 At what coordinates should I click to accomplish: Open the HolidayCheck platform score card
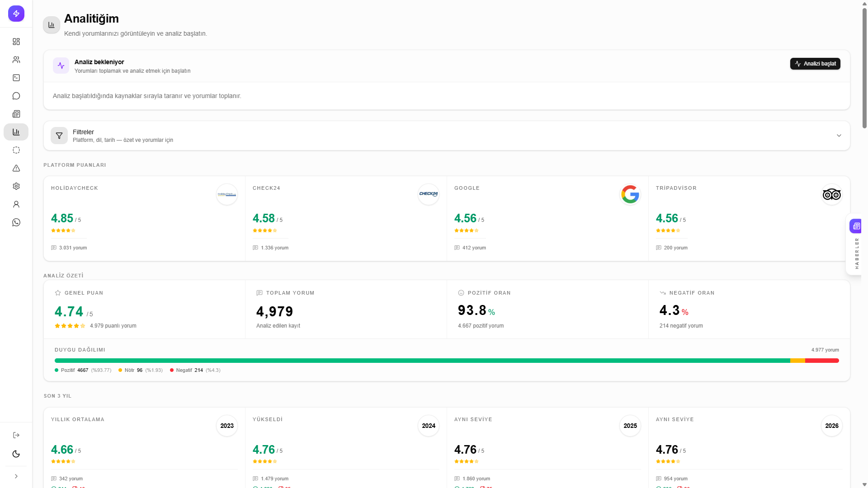pyautogui.click(x=144, y=219)
